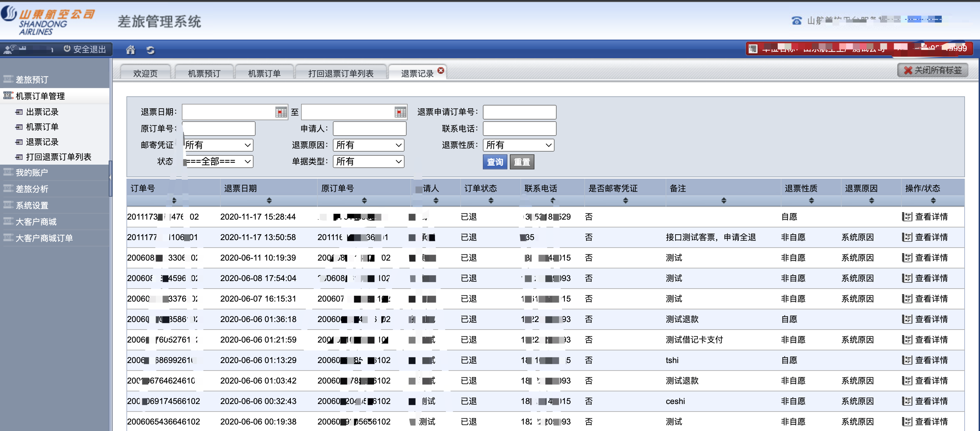
Task: Sort table by 退票性质 column arrows
Action: pos(812,200)
